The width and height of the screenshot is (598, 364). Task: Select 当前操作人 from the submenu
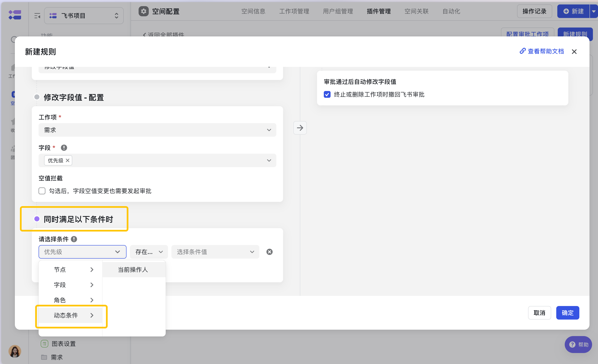(x=134, y=269)
